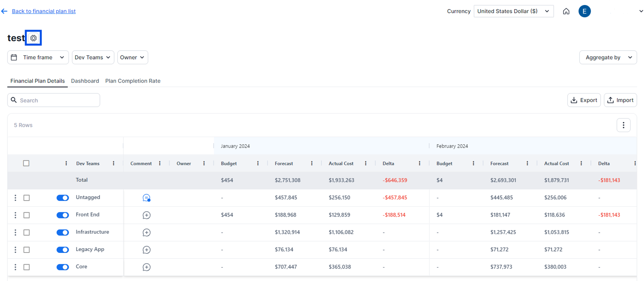Open row menu for Legacy App
Image resolution: width=644 pixels, height=281 pixels.
16,250
